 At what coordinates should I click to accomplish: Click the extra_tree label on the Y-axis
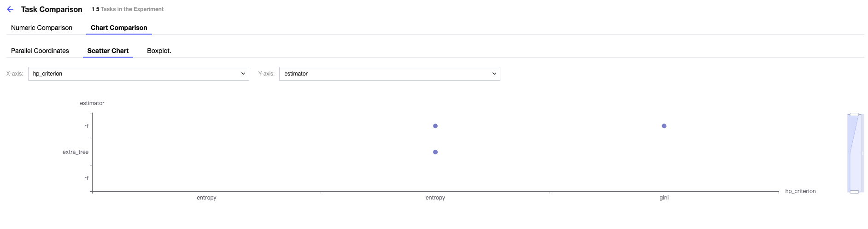tap(76, 152)
